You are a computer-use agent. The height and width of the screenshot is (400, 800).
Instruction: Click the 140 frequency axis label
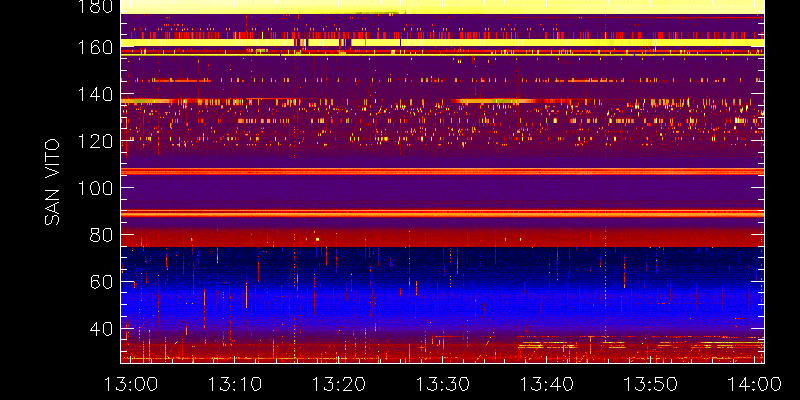click(x=96, y=94)
